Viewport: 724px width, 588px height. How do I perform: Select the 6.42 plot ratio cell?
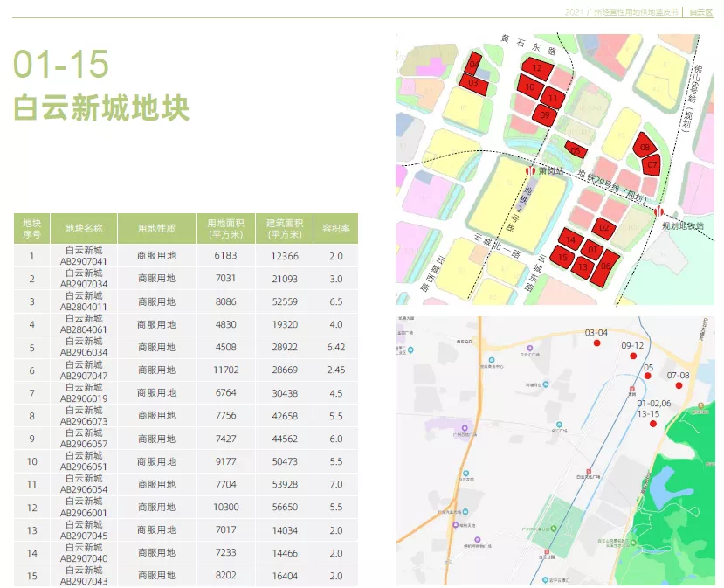[x=336, y=347]
